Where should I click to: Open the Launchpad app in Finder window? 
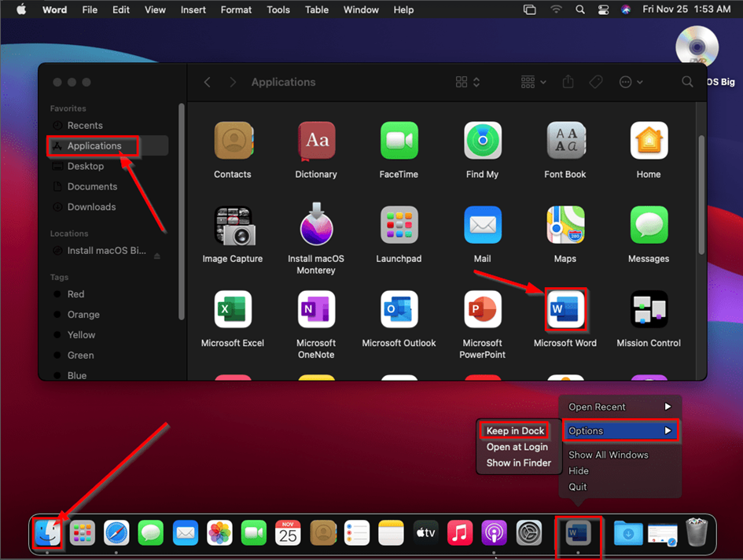[399, 226]
